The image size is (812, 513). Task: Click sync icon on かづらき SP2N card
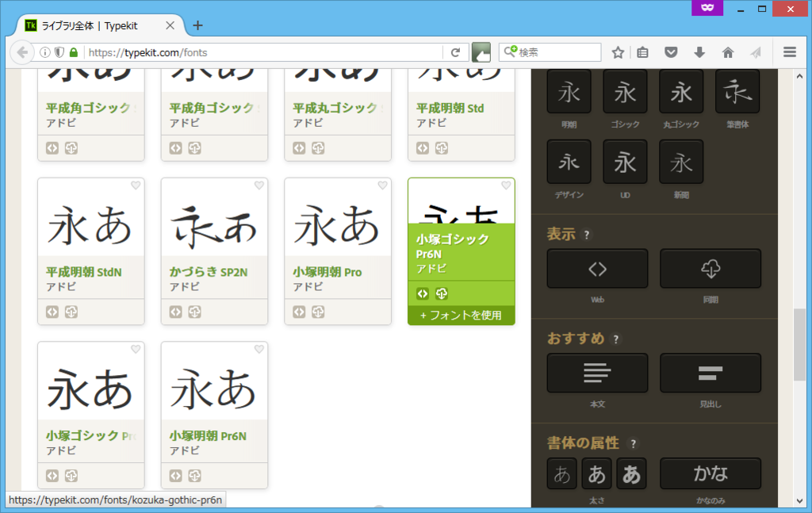[194, 312]
